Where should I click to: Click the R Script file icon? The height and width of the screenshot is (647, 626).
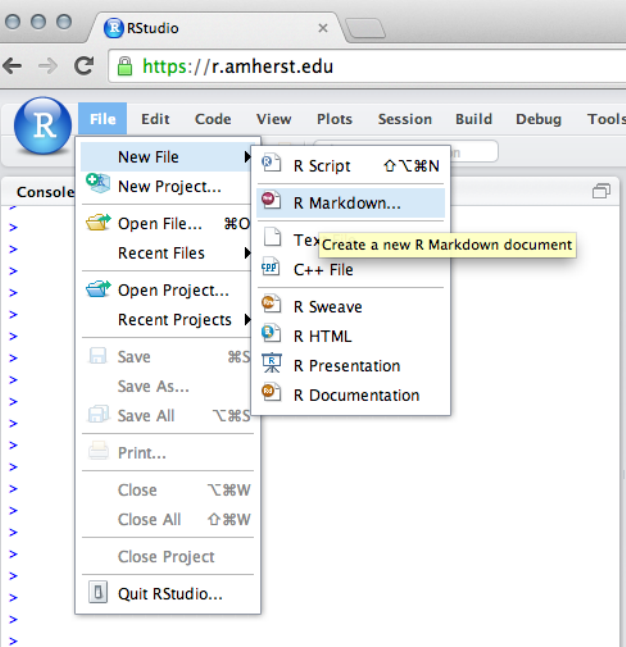point(271,163)
